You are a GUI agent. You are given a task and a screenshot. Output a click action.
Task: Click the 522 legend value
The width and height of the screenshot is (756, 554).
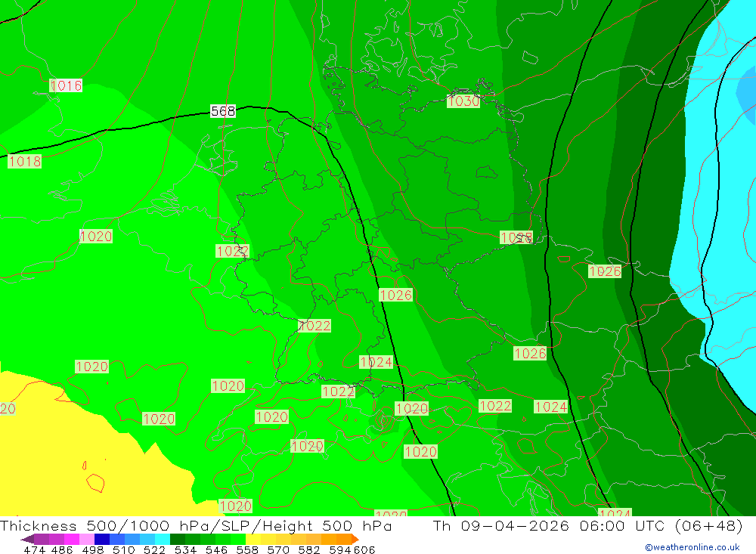(155, 549)
